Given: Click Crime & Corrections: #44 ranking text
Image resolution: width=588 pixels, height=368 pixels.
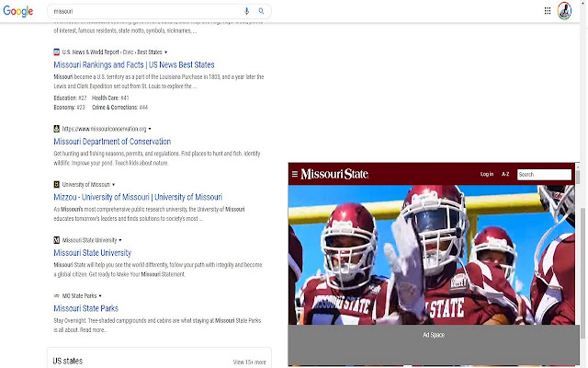Looking at the screenshot, I should [x=119, y=108].
